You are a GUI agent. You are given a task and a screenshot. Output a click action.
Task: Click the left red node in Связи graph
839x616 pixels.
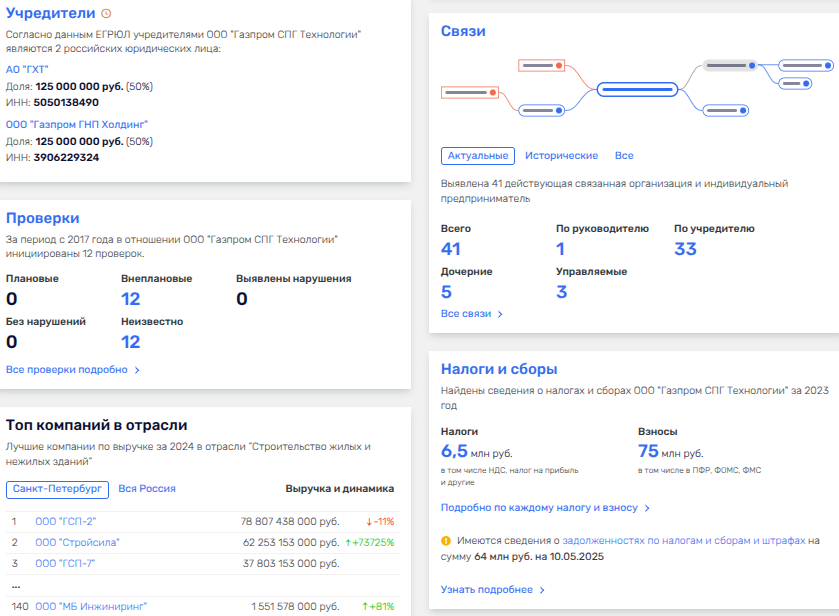[469, 93]
